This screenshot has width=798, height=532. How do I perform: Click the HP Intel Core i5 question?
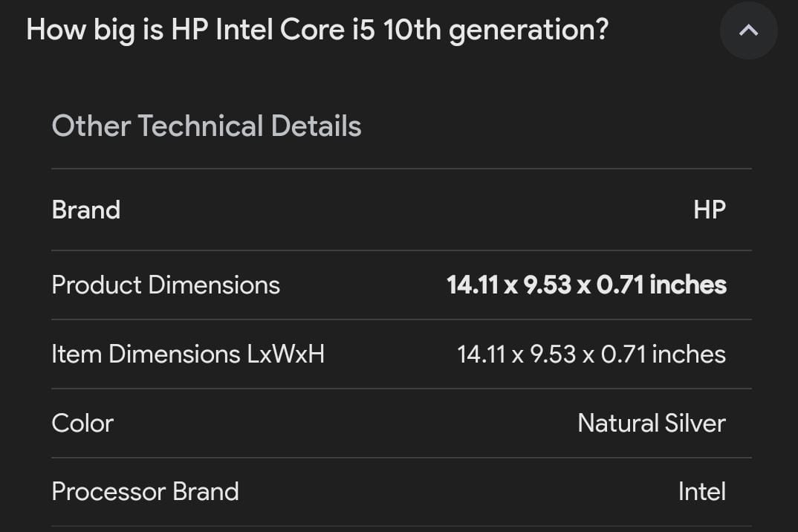tap(317, 30)
